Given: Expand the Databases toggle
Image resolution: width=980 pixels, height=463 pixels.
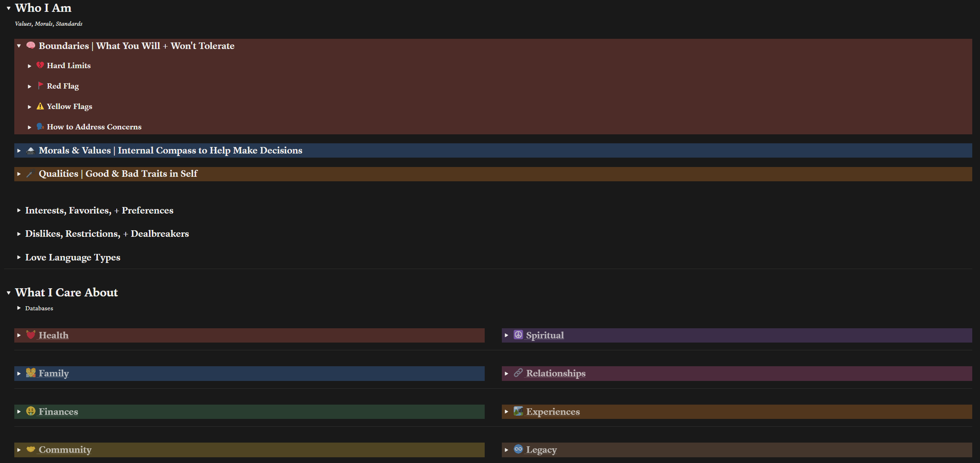Looking at the screenshot, I should click(x=19, y=308).
